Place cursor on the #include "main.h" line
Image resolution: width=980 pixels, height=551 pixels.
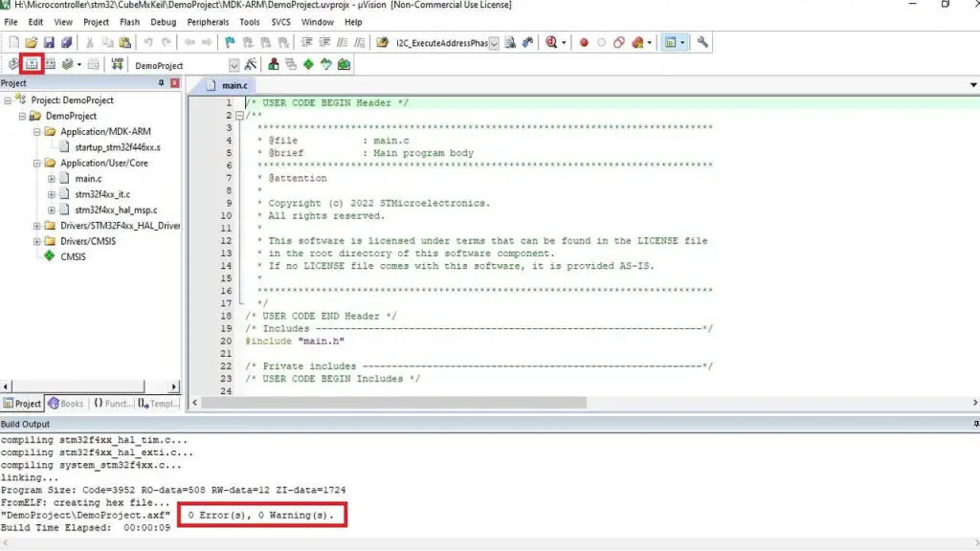click(x=295, y=342)
